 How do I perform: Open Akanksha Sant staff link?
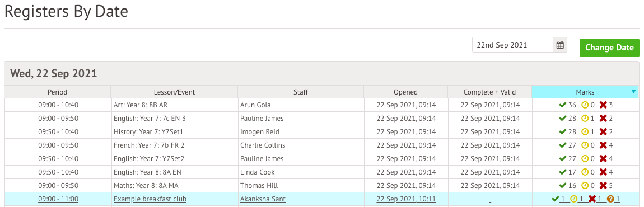coord(263,199)
